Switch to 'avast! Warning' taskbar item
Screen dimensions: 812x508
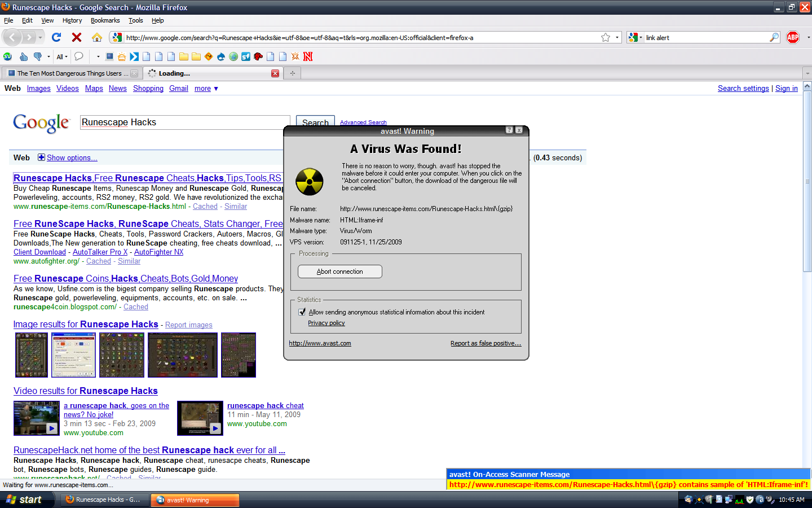click(x=195, y=500)
